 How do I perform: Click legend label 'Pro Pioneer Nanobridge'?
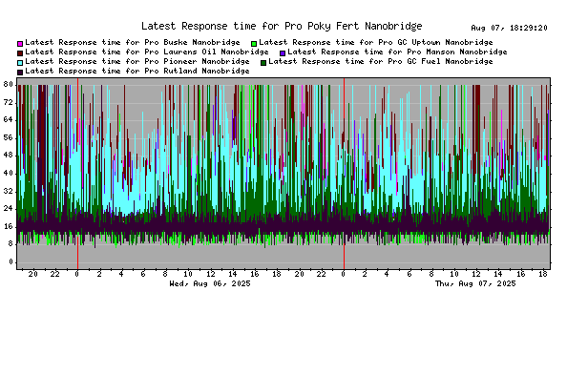(x=197, y=61)
